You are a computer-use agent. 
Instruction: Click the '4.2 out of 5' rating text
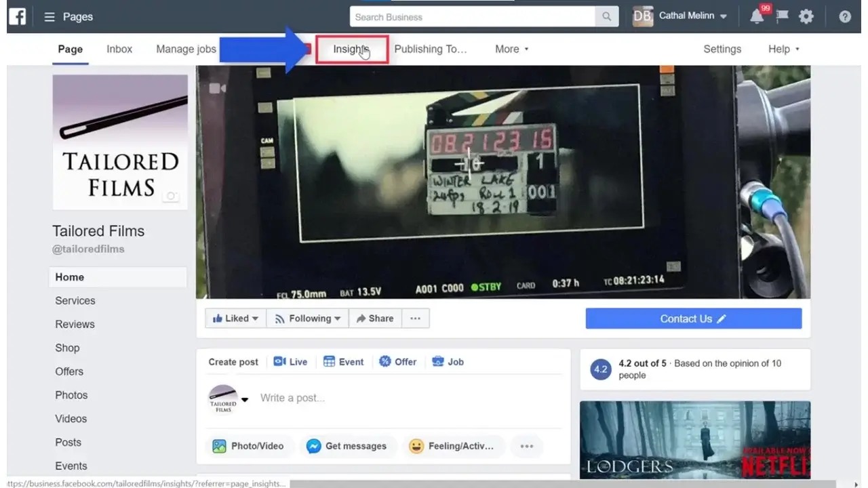click(643, 363)
